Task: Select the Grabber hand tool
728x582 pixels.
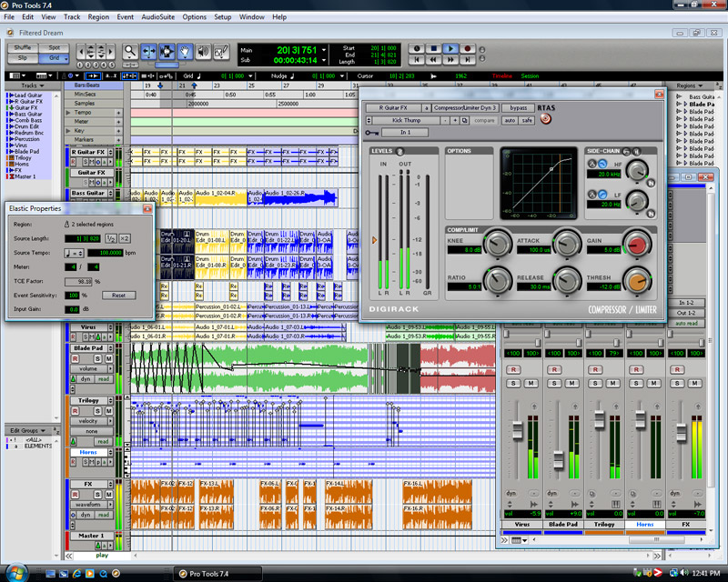Action: (x=186, y=52)
